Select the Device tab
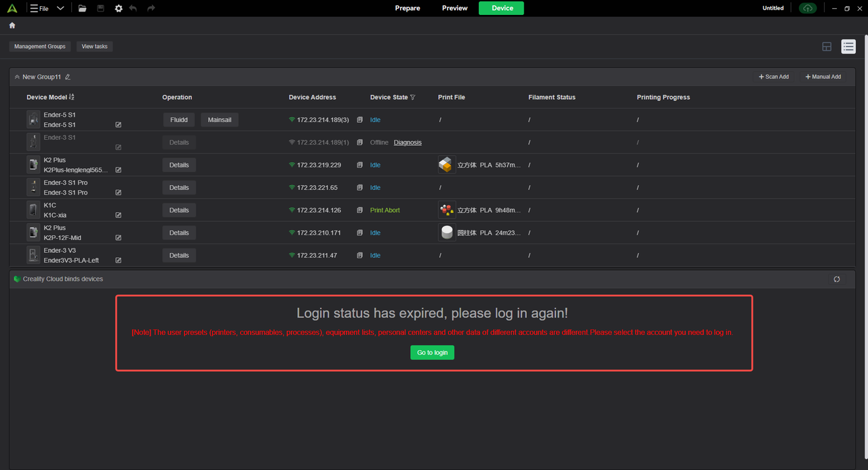 coord(501,8)
